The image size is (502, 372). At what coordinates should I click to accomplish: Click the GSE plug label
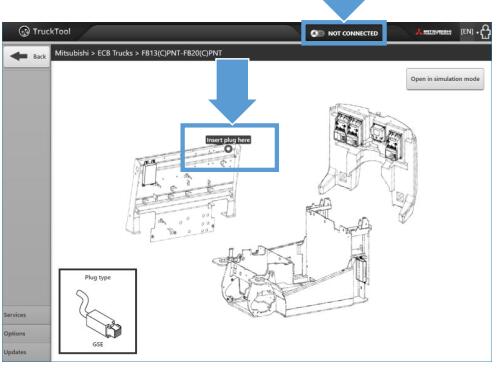pyautogui.click(x=98, y=344)
